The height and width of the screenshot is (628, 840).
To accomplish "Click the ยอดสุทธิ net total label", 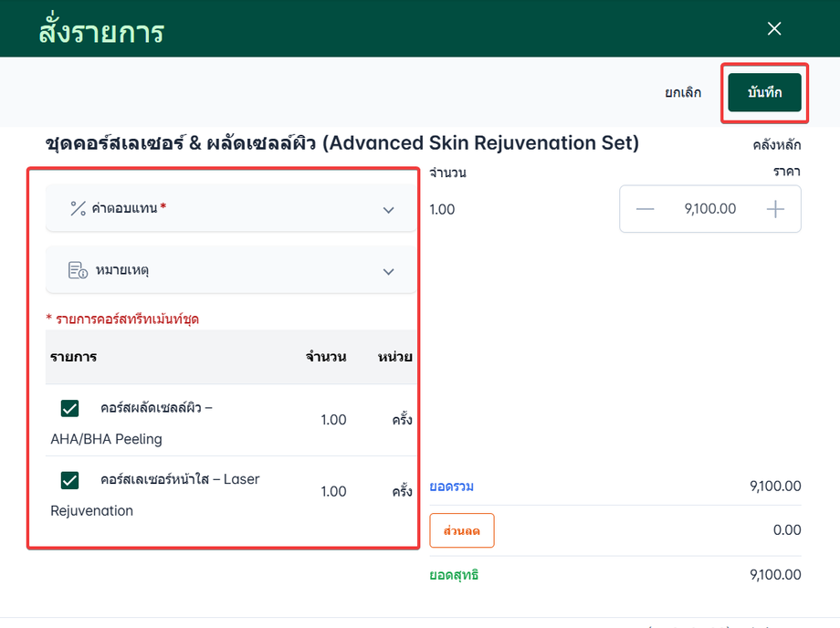I will pyautogui.click(x=454, y=575).
